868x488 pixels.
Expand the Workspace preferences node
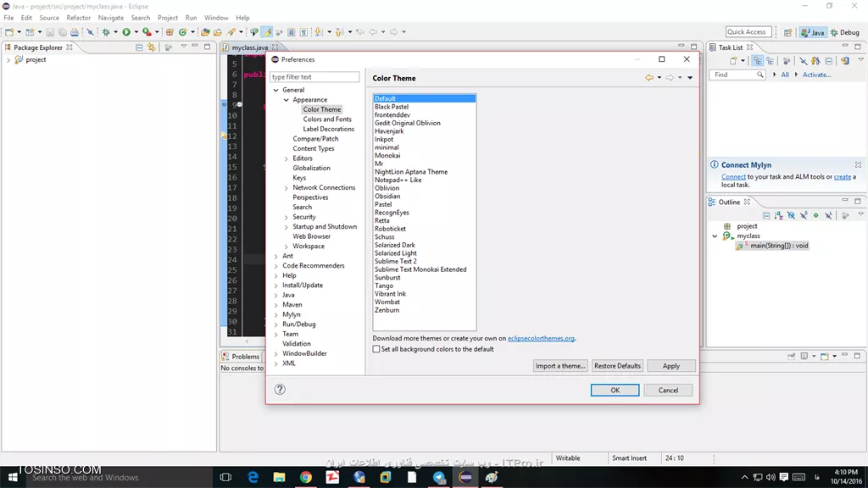click(x=287, y=247)
